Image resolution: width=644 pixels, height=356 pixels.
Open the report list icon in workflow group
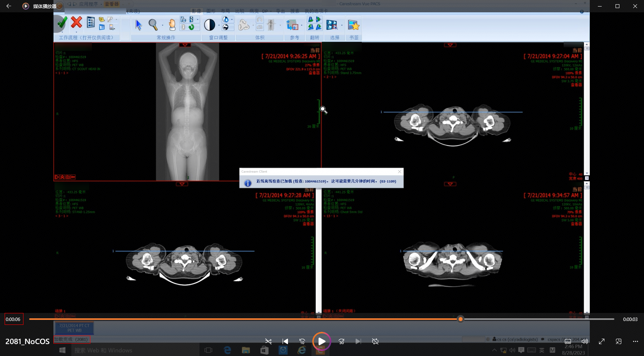[91, 23]
